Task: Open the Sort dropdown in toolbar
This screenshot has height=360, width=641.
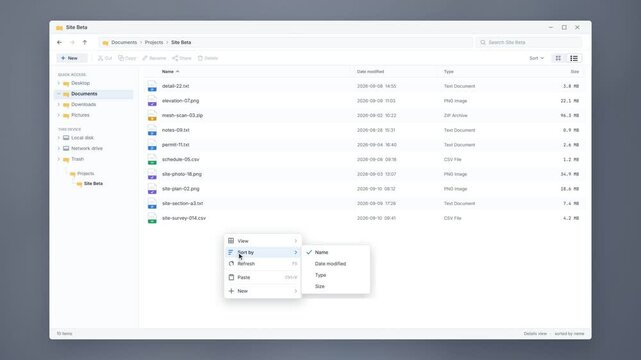Action: point(536,58)
